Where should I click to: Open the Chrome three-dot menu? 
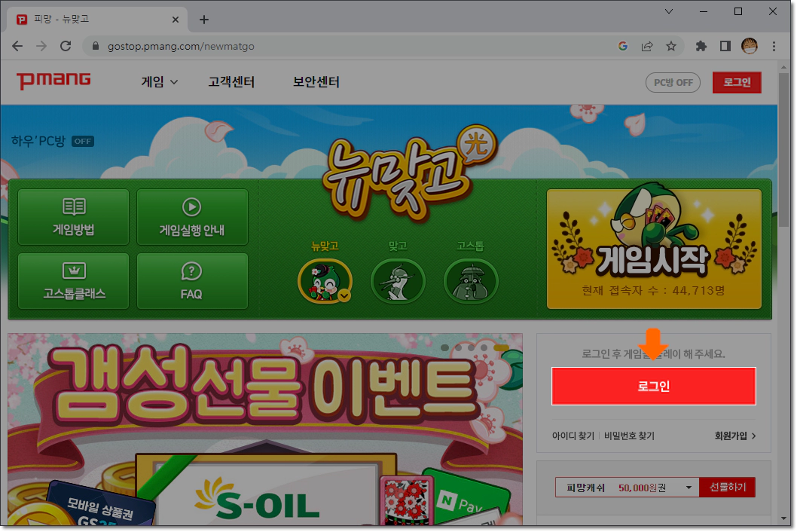click(774, 46)
